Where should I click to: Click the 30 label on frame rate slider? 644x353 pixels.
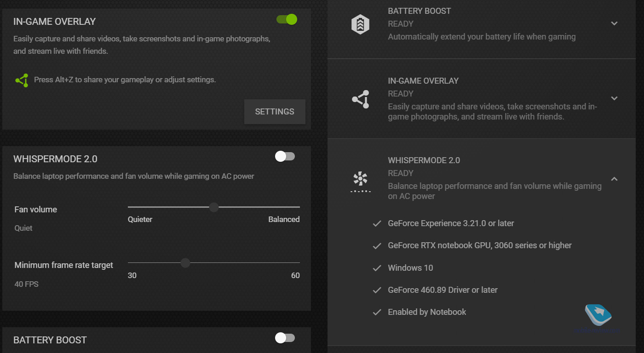(132, 276)
